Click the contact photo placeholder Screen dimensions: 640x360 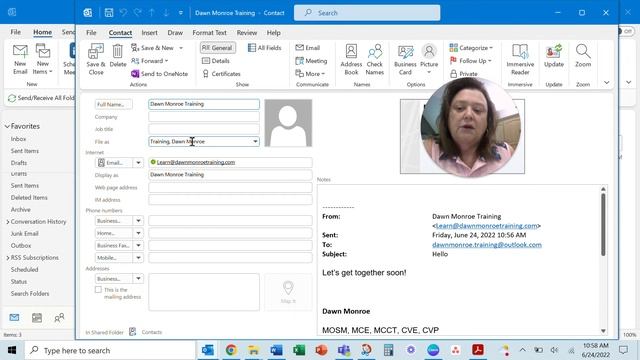[x=288, y=123]
